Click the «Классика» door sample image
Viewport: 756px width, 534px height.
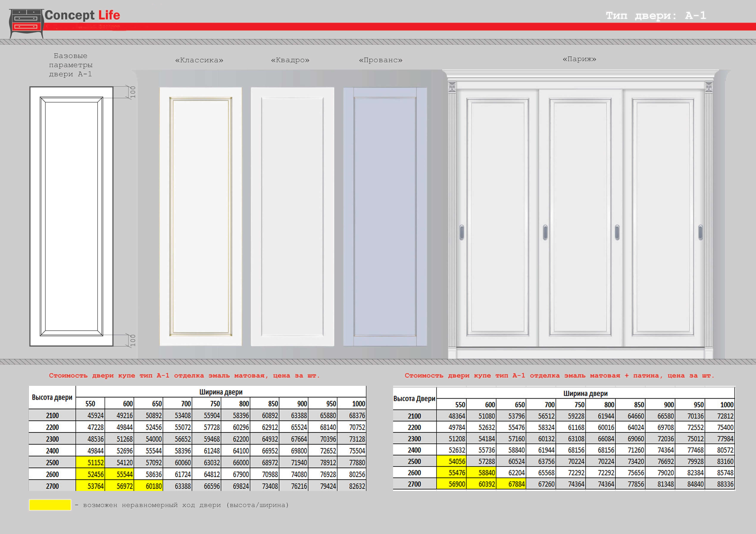pyautogui.click(x=200, y=216)
